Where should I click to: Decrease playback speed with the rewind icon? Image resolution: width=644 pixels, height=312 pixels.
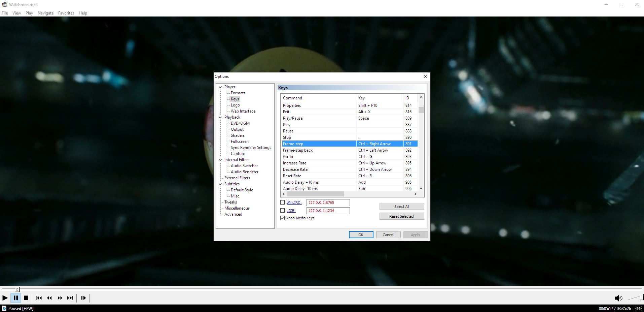pos(49,298)
